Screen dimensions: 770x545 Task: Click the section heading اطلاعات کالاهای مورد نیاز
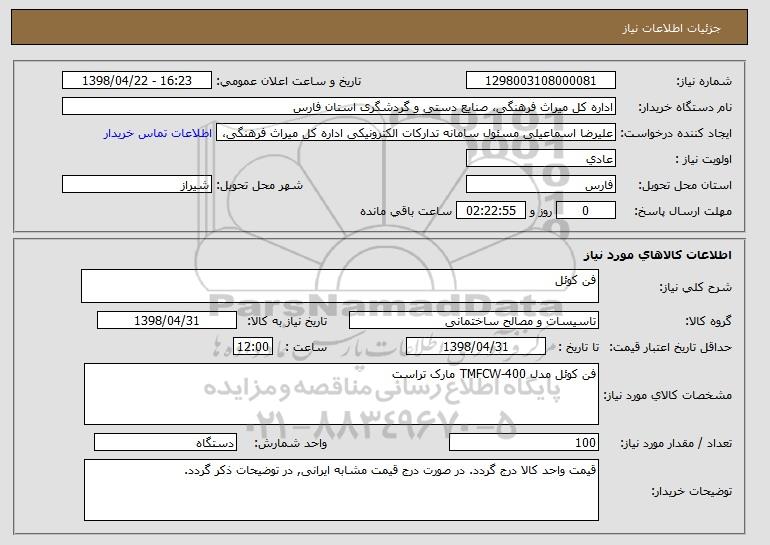pos(658,255)
